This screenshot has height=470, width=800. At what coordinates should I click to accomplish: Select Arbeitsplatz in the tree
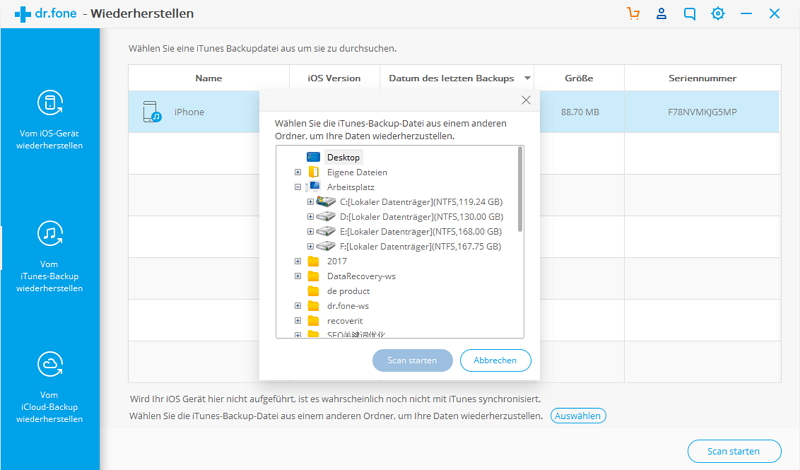click(x=351, y=187)
